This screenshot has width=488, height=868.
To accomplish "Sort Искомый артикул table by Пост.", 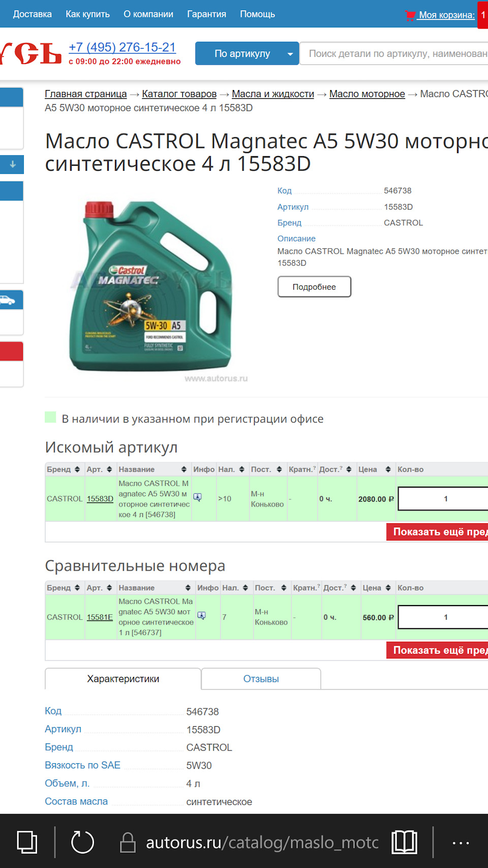I will (279, 469).
